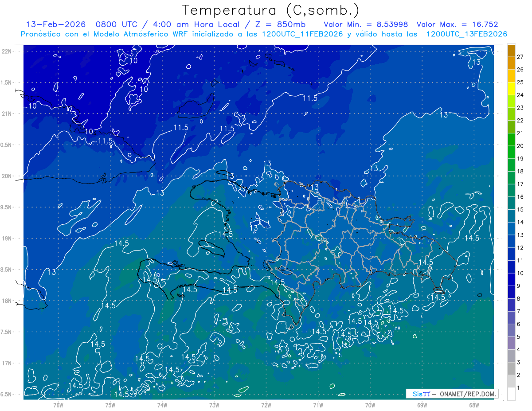The width and height of the screenshot is (532, 411).
Task: Click the '73W' longitude label
Action: (x=214, y=405)
